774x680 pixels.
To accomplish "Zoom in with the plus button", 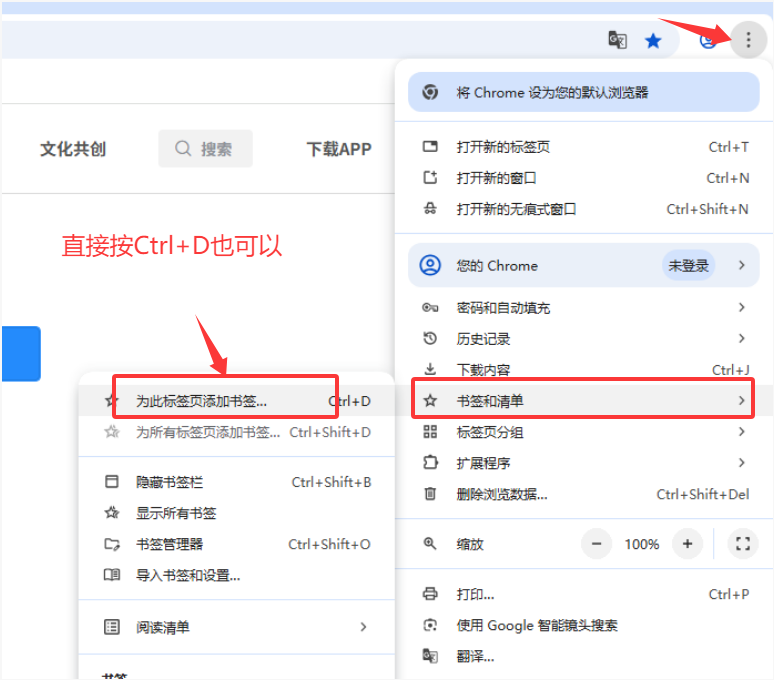I will [x=687, y=544].
